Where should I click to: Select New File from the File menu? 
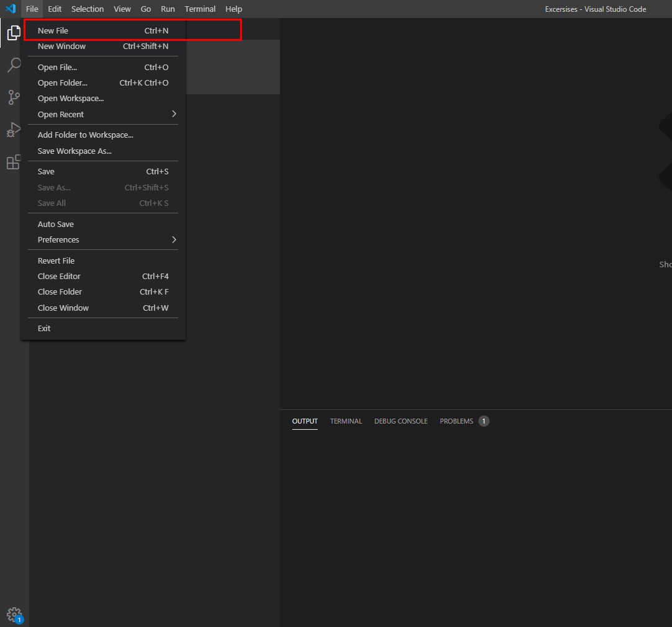[x=53, y=30]
